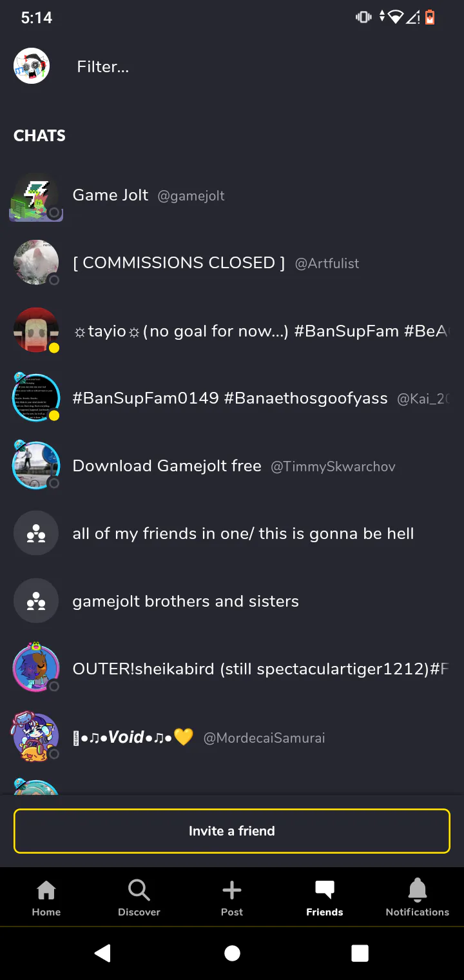
Task: Tap Android home circle button
Action: coord(232,953)
